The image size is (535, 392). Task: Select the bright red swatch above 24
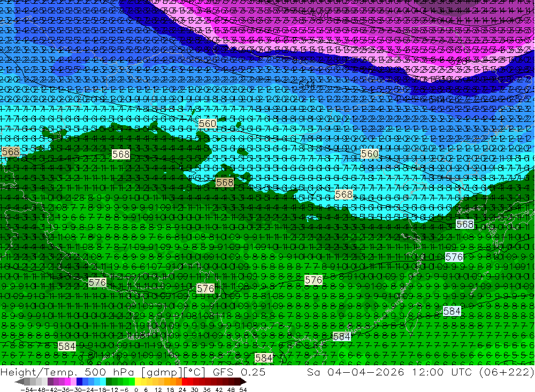(x=185, y=382)
